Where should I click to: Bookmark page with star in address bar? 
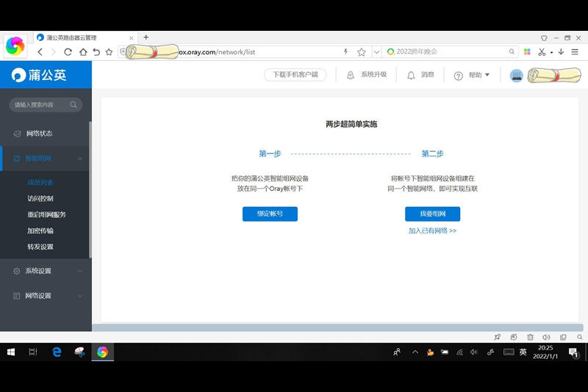(x=362, y=52)
